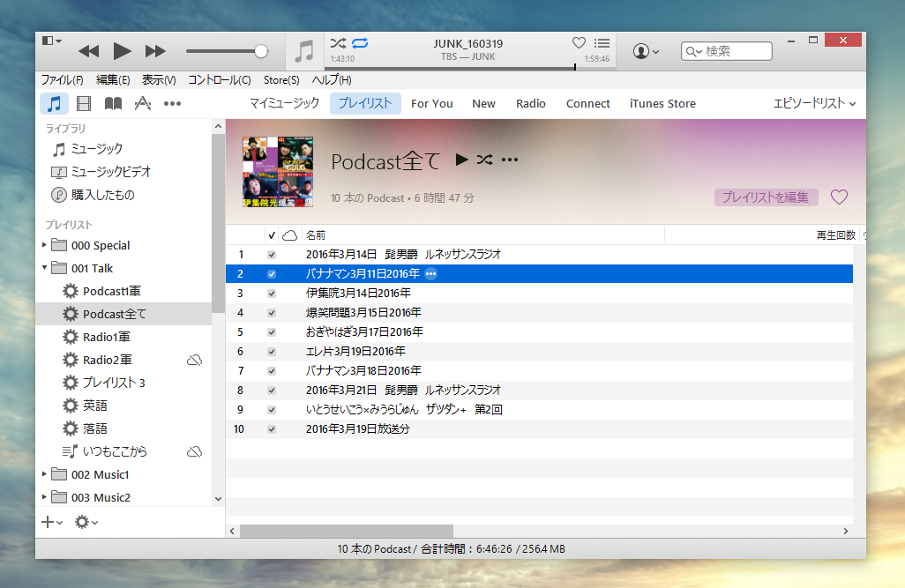905x588 pixels.
Task: Click the cloud-off icon next to Radio2軍
Action: [x=195, y=360]
